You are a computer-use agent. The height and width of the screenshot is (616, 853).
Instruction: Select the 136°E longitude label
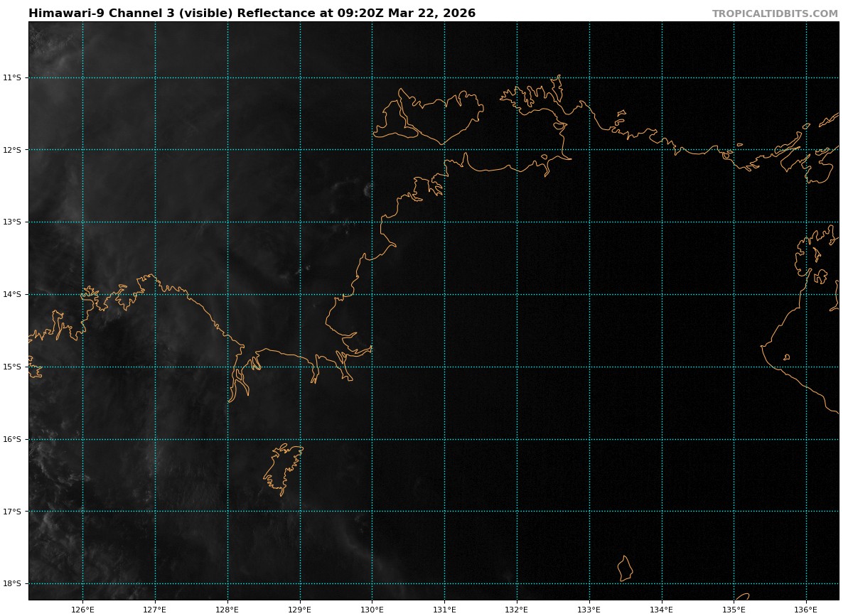[x=806, y=609]
